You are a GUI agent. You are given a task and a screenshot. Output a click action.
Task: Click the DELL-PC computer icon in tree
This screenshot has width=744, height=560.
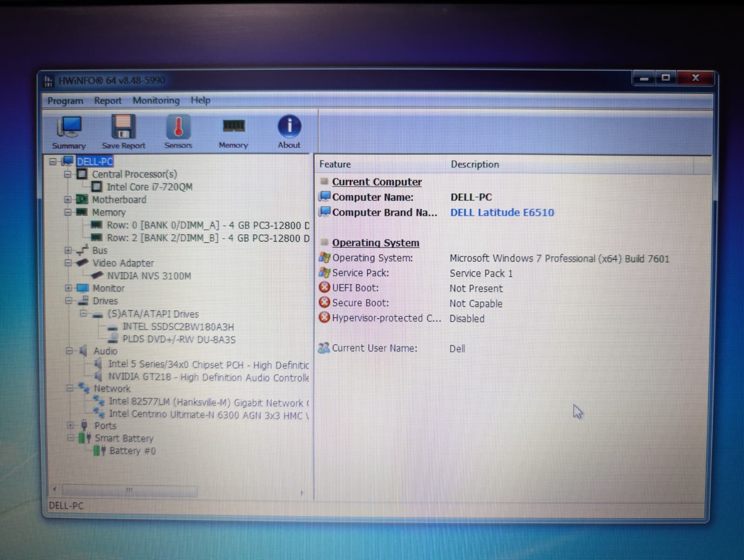pos(68,161)
